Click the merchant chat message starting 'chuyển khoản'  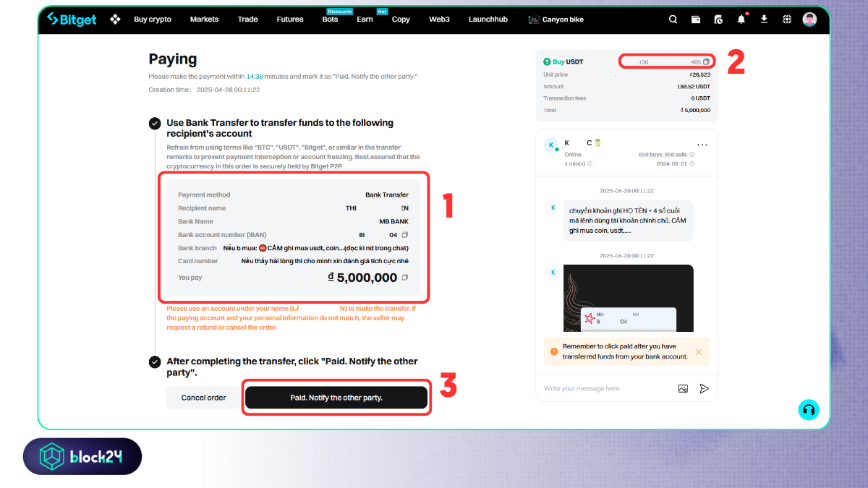point(628,221)
